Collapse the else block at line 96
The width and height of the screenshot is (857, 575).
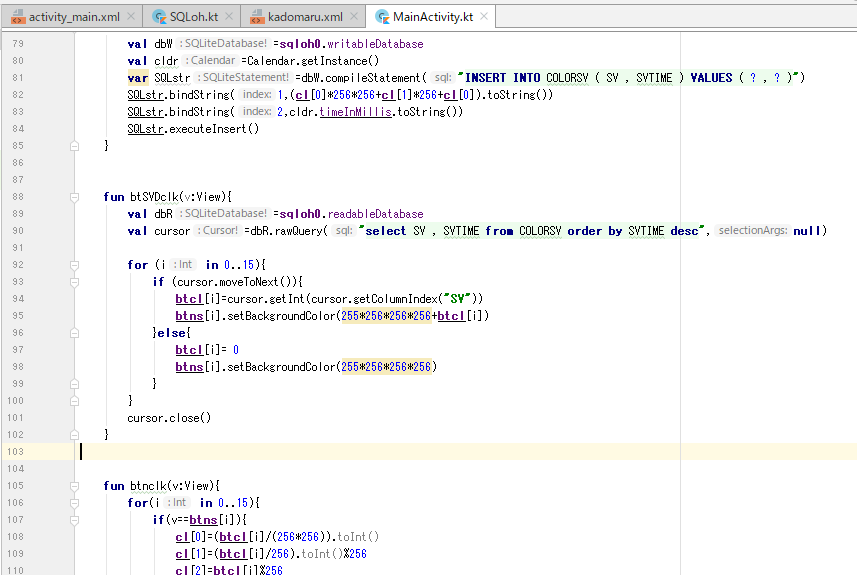coord(74,333)
